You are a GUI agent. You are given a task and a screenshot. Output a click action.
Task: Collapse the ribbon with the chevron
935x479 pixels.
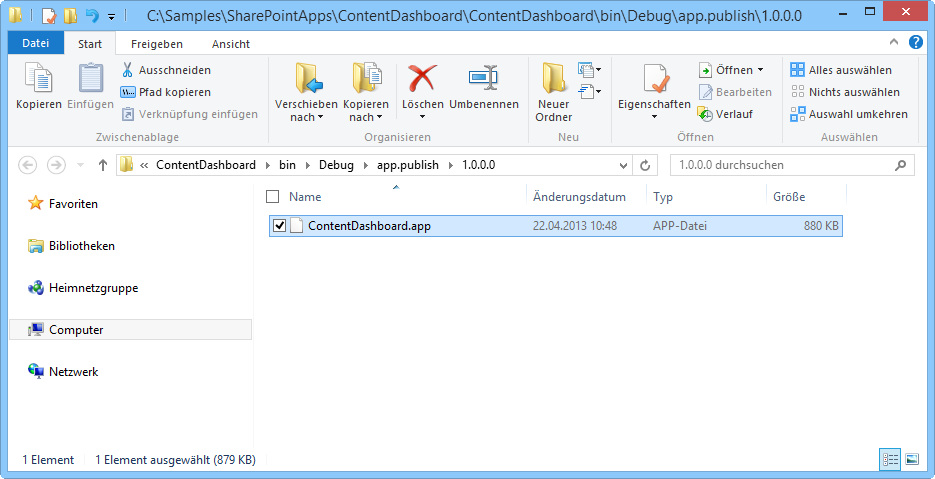(894, 42)
